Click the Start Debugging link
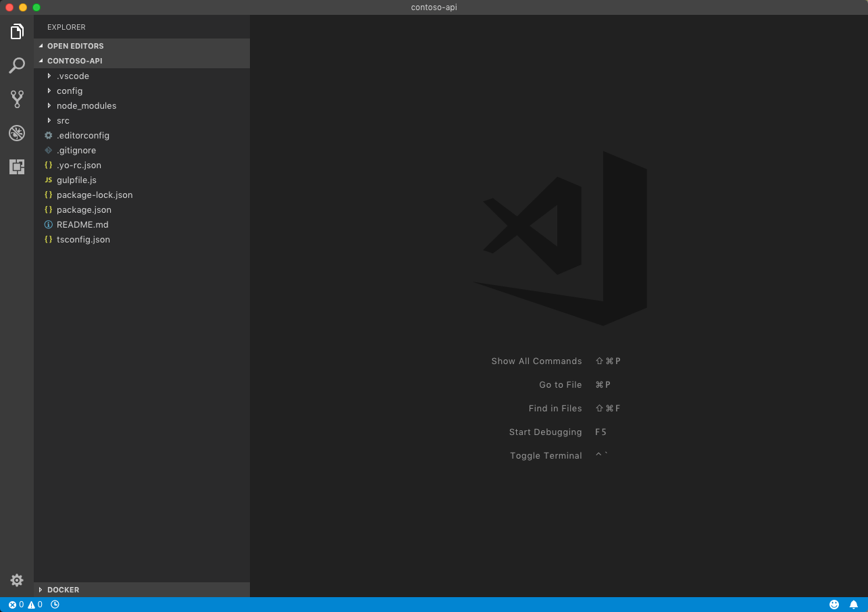868x612 pixels. (x=545, y=432)
